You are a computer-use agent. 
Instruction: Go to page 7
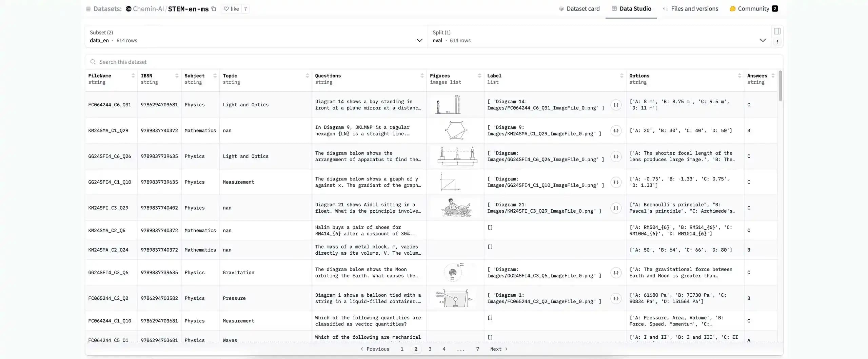pyautogui.click(x=477, y=349)
